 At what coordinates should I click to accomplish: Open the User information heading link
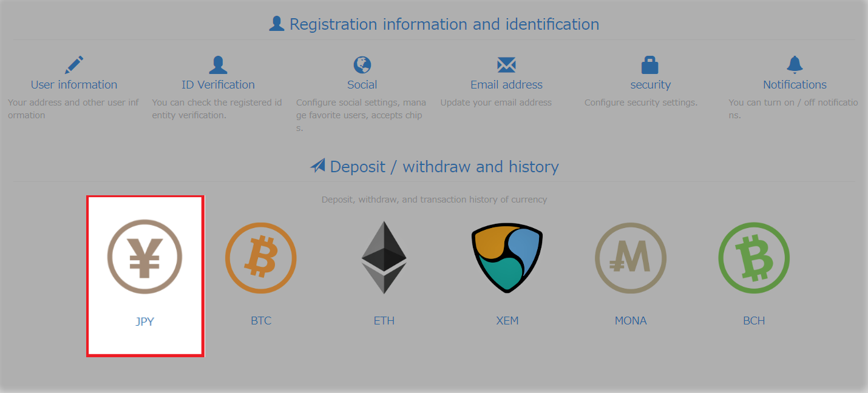point(74,85)
